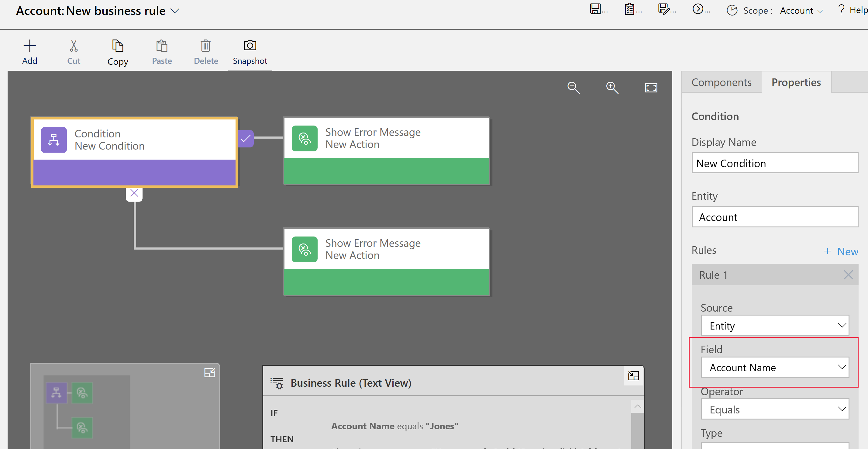The width and height of the screenshot is (868, 449).
Task: Click the second Show Error Message icon
Action: tap(303, 249)
